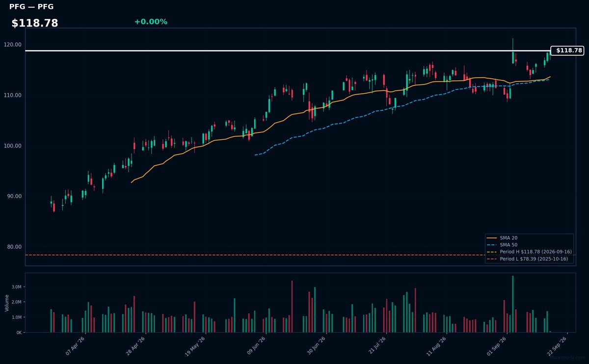Image resolution: width=589 pixels, height=364 pixels.
Task: Click the $118.78 price tag on right axis
Action: pyautogui.click(x=567, y=51)
